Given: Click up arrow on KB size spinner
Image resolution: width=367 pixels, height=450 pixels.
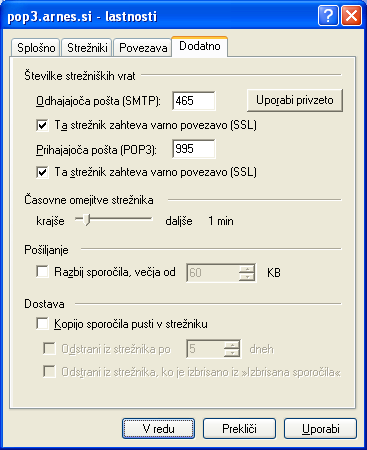Looking at the screenshot, I should 247,269.
